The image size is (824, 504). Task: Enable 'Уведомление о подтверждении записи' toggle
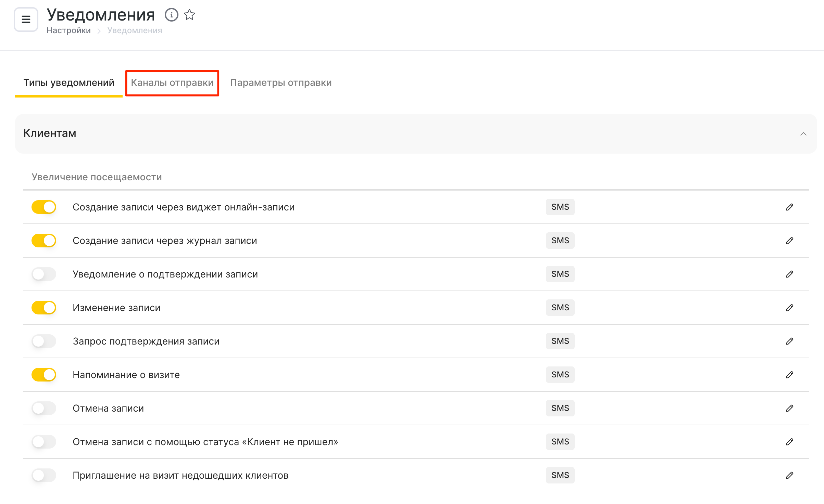click(x=44, y=274)
